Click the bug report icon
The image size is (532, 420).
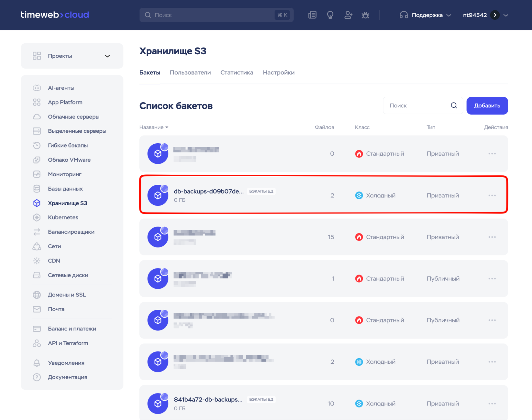365,15
